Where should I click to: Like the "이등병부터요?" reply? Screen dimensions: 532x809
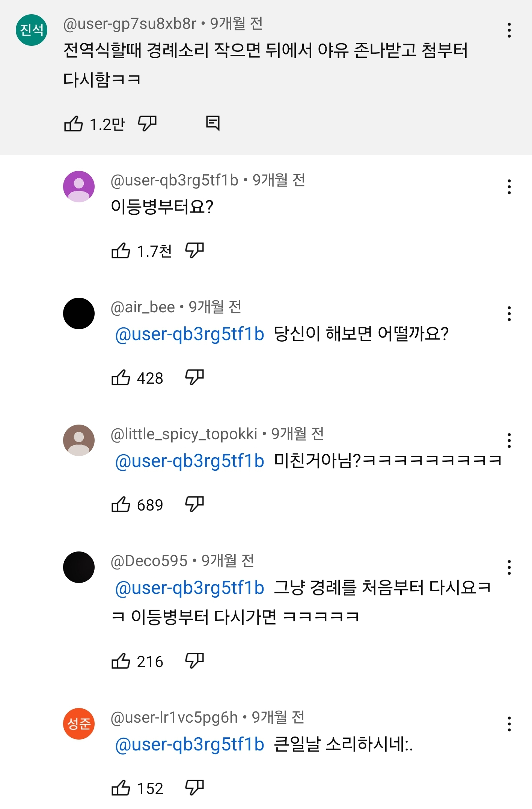coord(121,250)
